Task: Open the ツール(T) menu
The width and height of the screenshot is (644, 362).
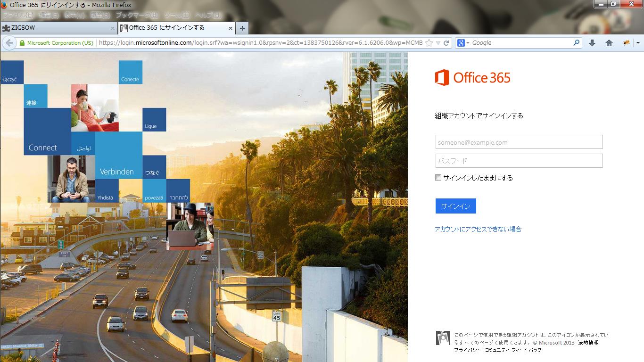Action: point(177,16)
